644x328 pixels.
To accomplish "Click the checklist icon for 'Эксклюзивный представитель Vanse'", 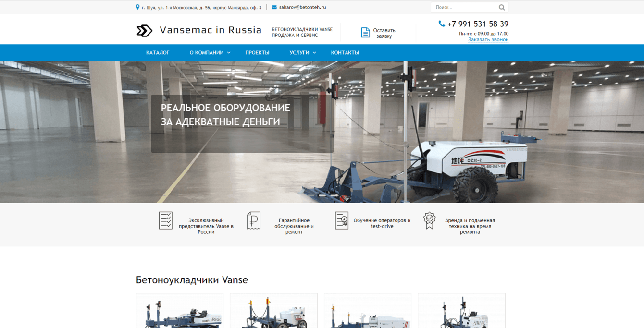I will tap(166, 221).
